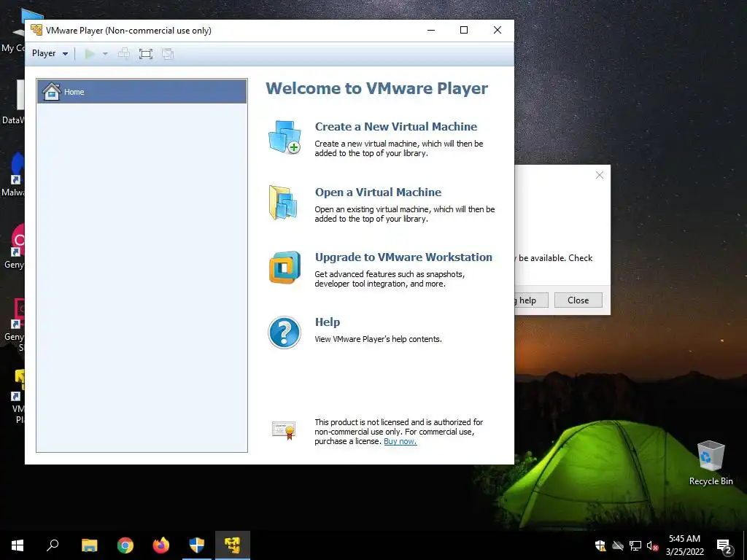This screenshot has height=560, width=747.
Task: Open the Player dropdown menu
Action: 50,53
